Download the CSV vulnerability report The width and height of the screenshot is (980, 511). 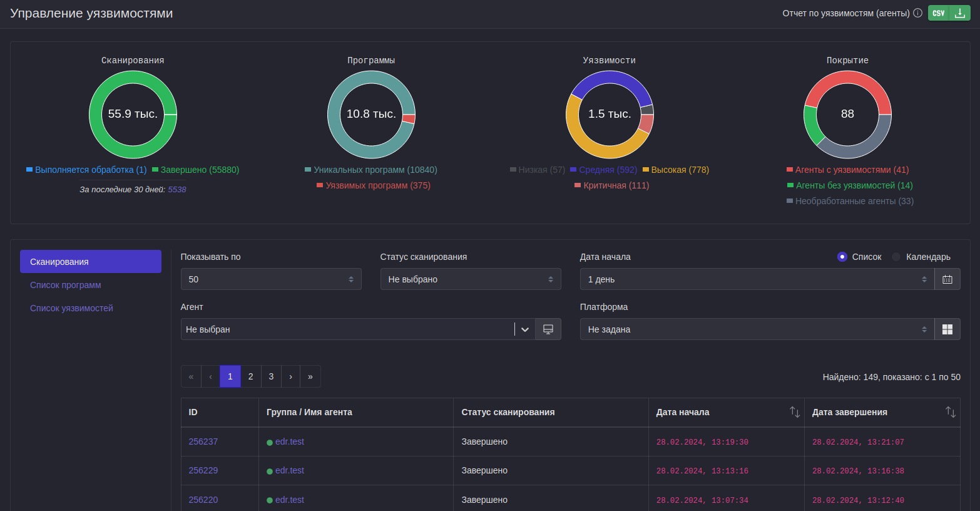tap(949, 13)
